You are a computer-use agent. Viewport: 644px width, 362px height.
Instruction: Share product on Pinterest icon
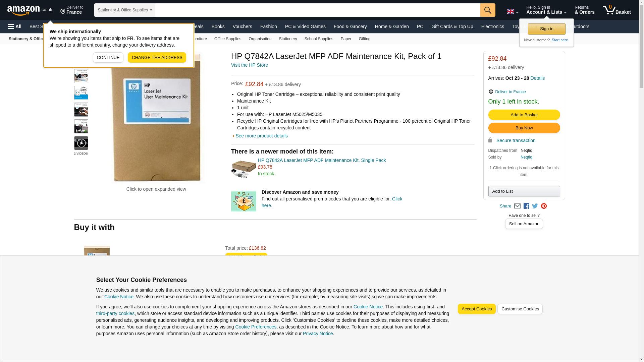[x=544, y=206]
